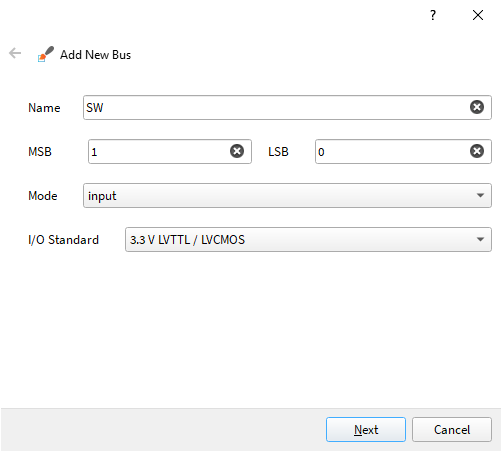Screen dimensions: 501x451
Task: Click the Name label
Action: [44, 108]
